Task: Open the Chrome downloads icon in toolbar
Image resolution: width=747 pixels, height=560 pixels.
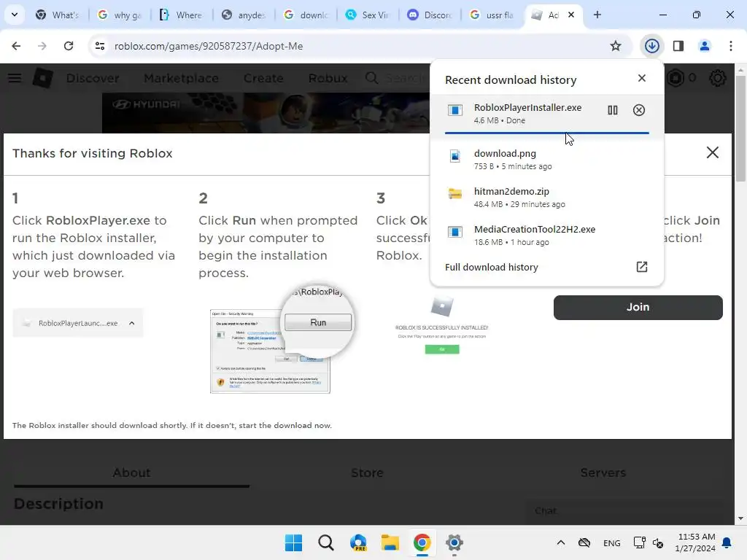Action: pos(651,46)
